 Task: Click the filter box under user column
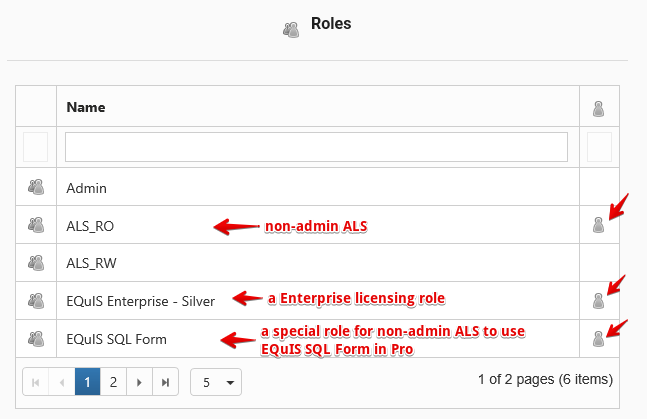coord(599,147)
